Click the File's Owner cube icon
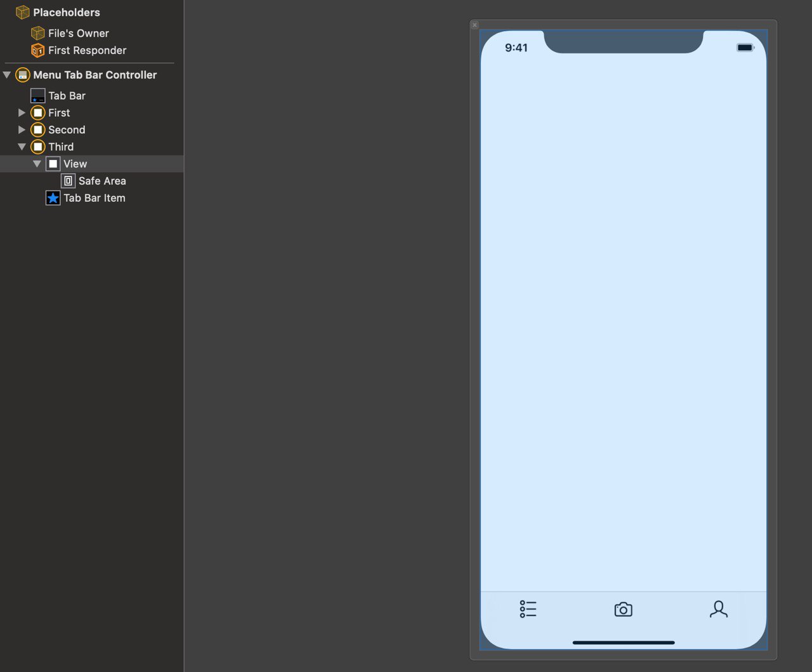The width and height of the screenshot is (812, 672). click(x=38, y=33)
